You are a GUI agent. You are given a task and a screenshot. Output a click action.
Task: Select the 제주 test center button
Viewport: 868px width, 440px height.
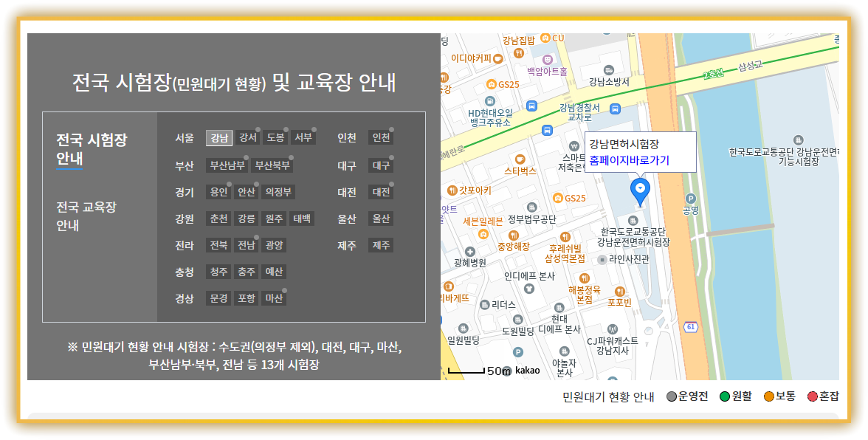point(381,245)
